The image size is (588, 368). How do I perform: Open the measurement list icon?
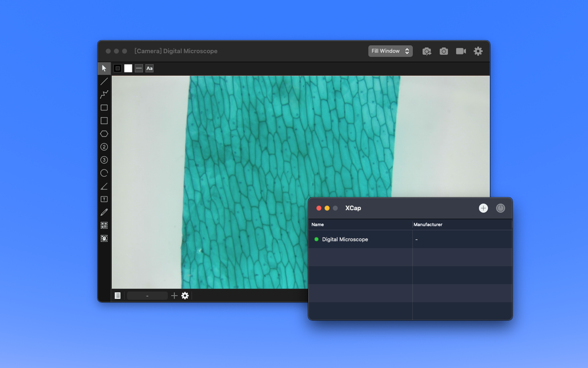click(118, 296)
